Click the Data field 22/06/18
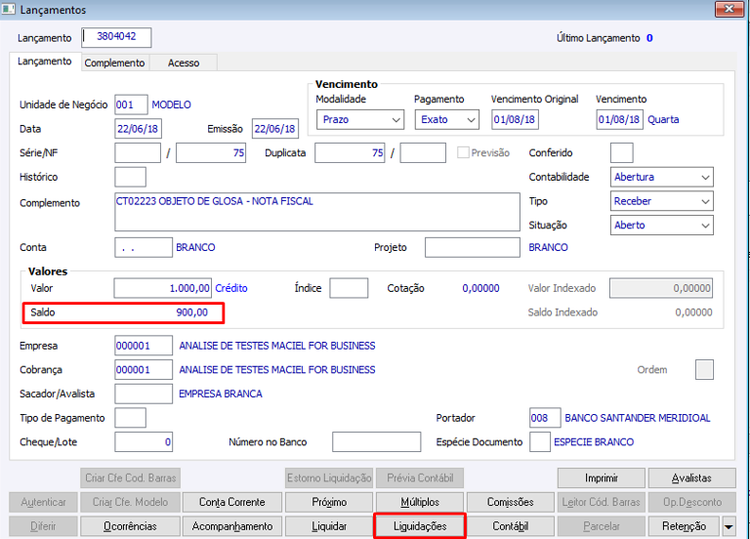The width and height of the screenshot is (750, 539). tap(138, 129)
